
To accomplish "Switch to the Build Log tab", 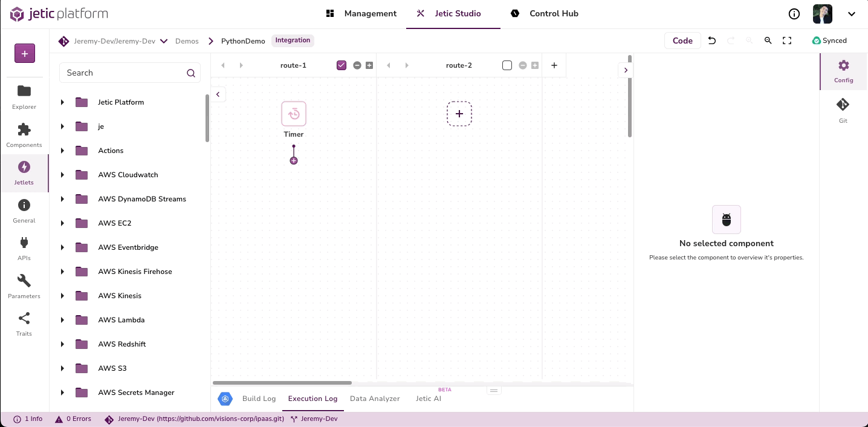I will pos(259,399).
